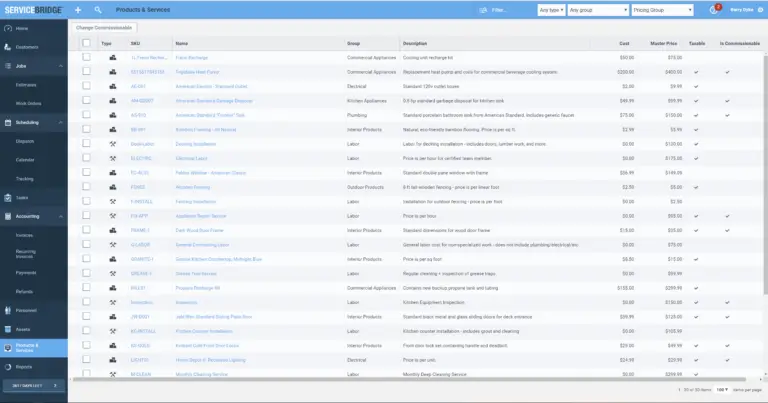The image size is (768, 403).
Task: Click the Change Commissionable button
Action: (x=104, y=28)
